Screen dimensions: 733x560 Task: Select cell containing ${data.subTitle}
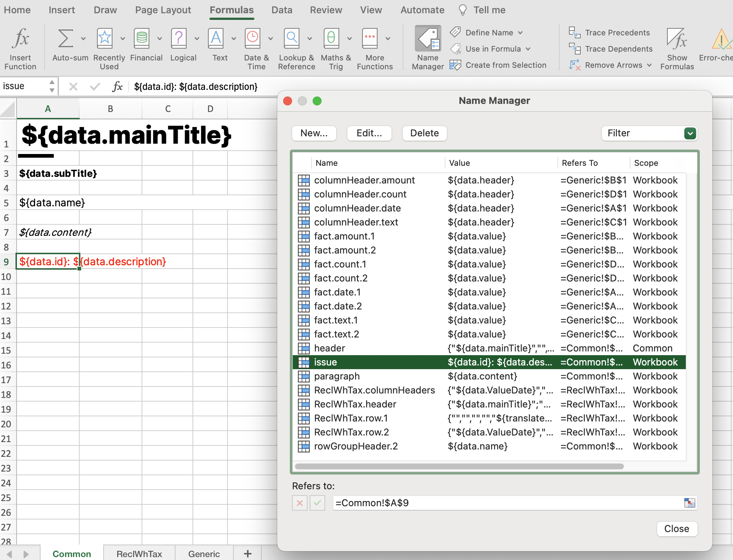(x=48, y=173)
